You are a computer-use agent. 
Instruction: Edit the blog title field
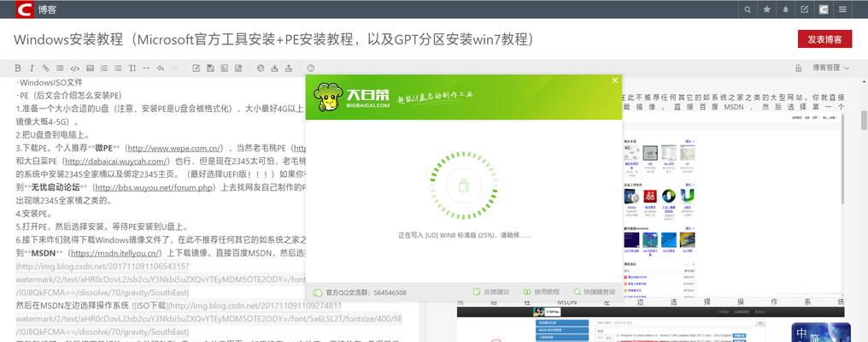(x=274, y=39)
